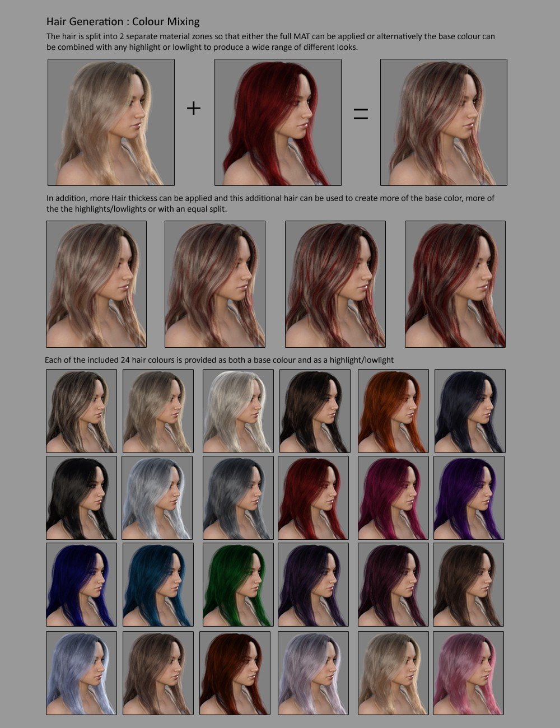Viewport: 560px width, 728px height.
Task: Click the emerald green hair colour thumbnail
Action: (236, 584)
